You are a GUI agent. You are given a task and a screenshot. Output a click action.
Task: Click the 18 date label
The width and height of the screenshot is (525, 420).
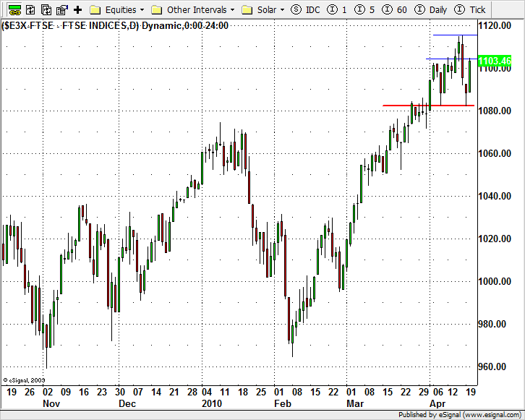click(x=243, y=392)
